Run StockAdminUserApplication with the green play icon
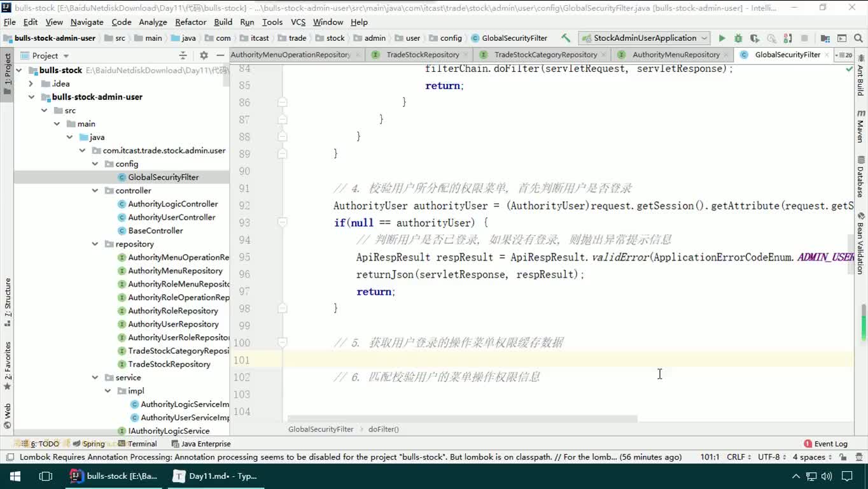The image size is (868, 489). tap(722, 38)
